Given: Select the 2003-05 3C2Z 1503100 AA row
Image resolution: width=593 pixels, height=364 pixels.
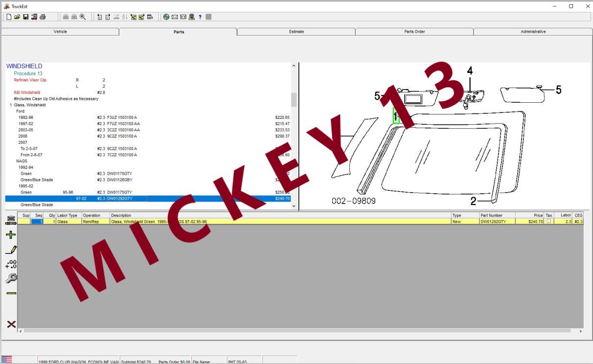Looking at the screenshot, I should pyautogui.click(x=148, y=130).
